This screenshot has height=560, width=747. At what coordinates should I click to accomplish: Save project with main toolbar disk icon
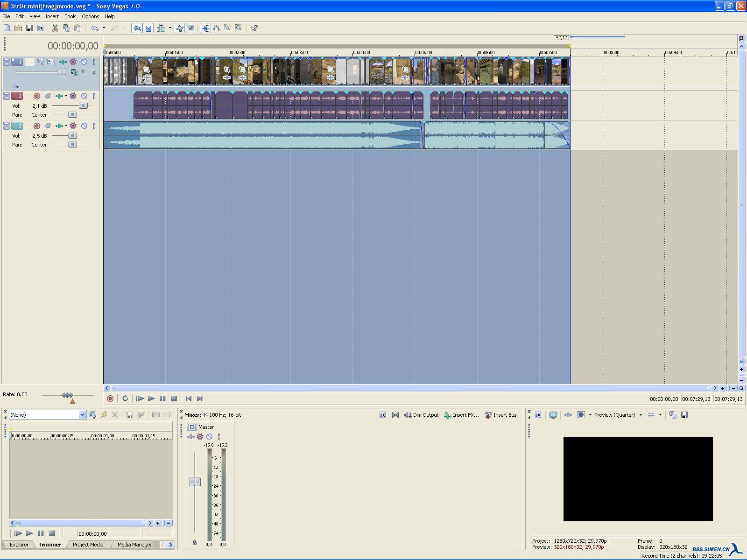pos(29,28)
